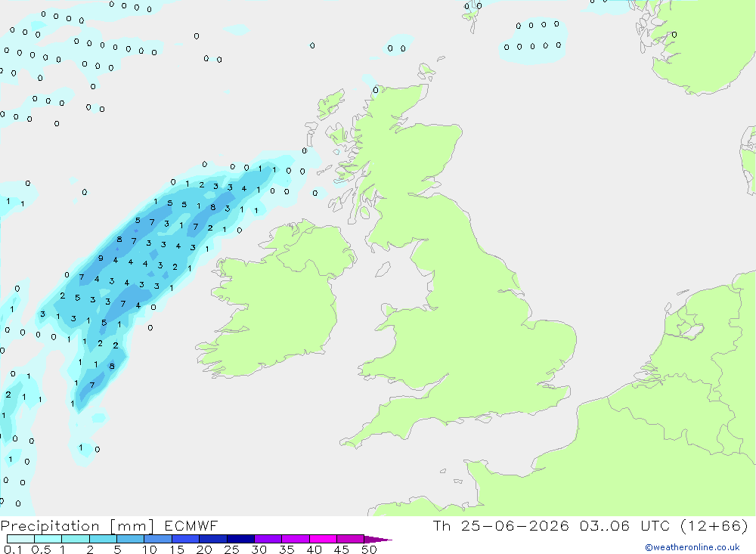Click the "50" legend scale label
Viewport: 756px width, 554px height.
369,549
